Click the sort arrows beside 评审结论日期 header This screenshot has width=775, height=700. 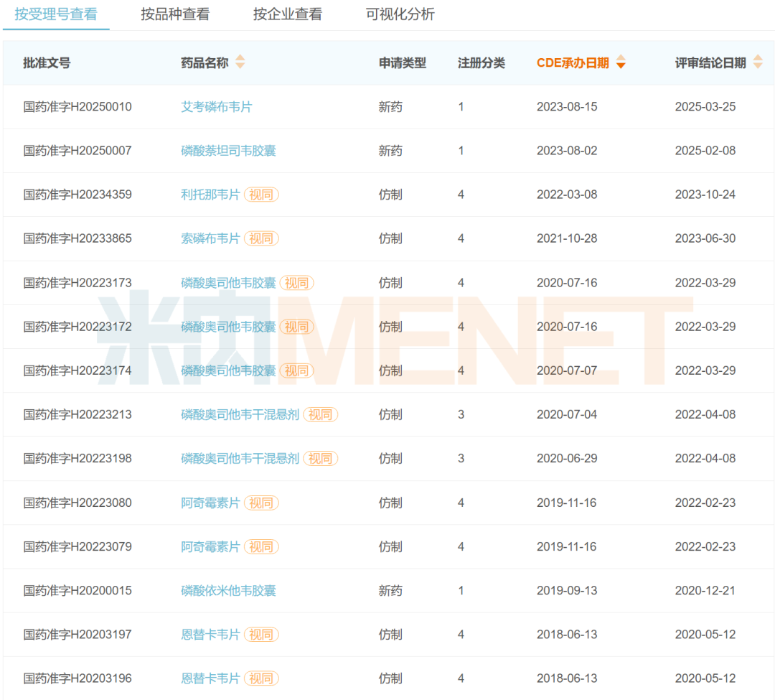point(758,62)
